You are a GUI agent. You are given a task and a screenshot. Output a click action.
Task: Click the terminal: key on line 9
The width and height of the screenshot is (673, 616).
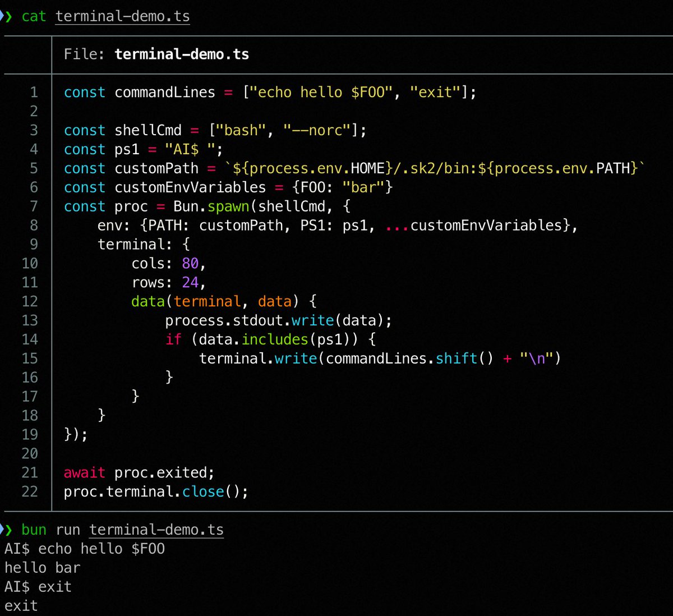pos(136,245)
